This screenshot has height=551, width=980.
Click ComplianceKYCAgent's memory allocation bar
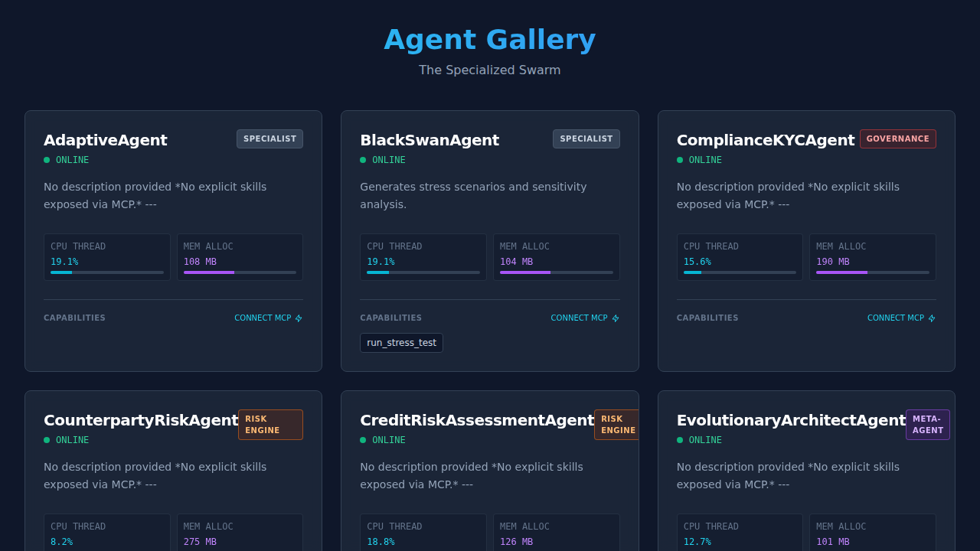[873, 272]
